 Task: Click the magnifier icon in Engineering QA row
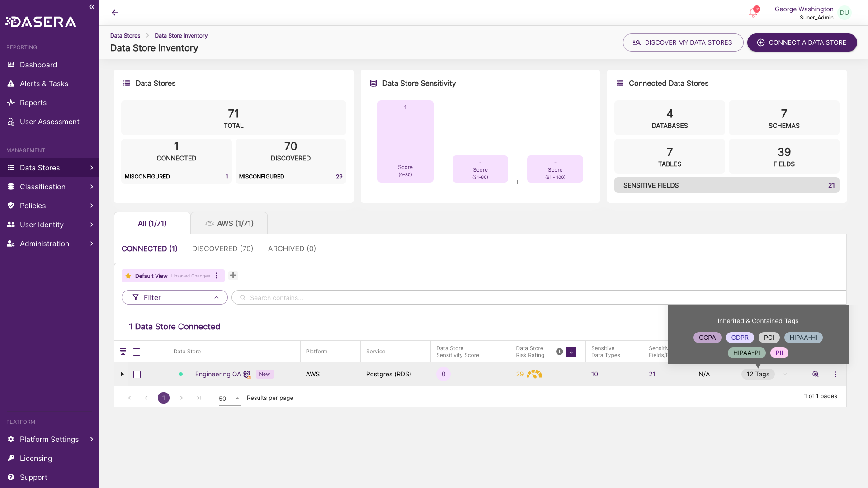(x=816, y=374)
